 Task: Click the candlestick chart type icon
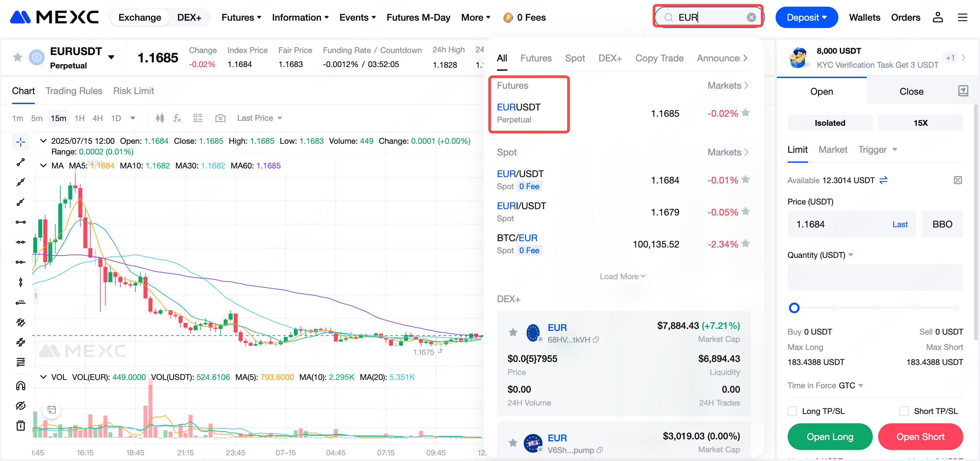click(160, 118)
